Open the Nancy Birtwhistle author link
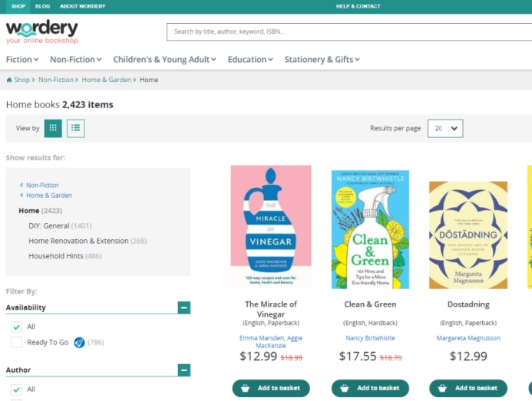 click(x=370, y=338)
